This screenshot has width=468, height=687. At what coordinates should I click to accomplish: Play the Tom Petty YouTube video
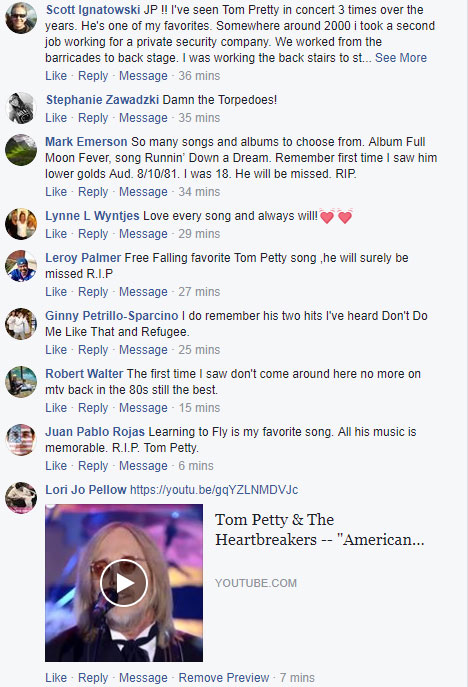124,583
